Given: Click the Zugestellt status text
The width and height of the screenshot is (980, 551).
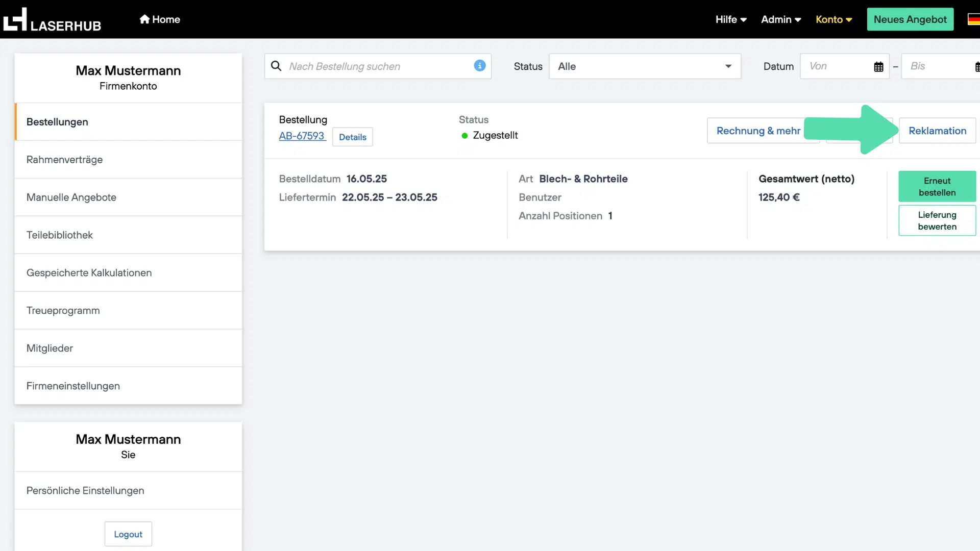Looking at the screenshot, I should coord(495,135).
